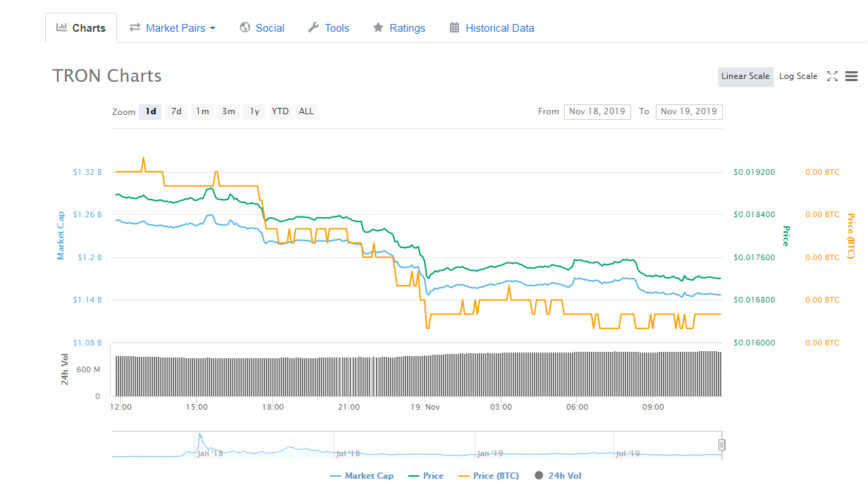
Task: Switch chart to Log Scale
Action: click(798, 76)
